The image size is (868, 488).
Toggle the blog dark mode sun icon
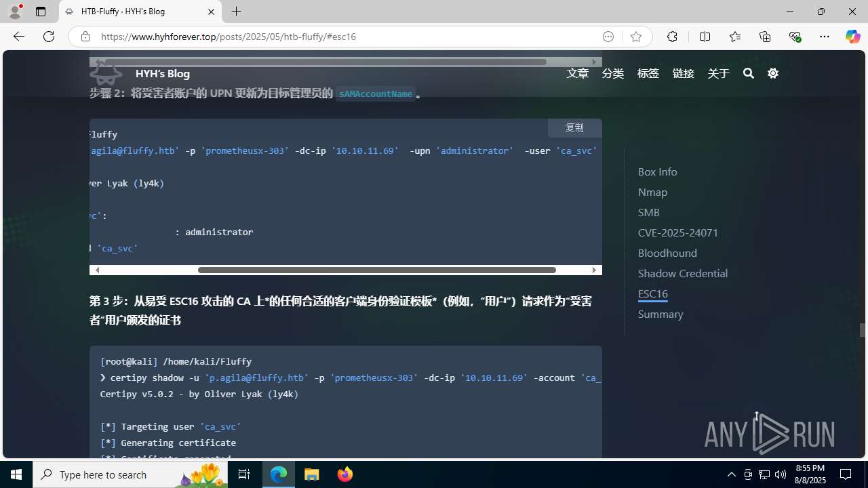coord(773,73)
